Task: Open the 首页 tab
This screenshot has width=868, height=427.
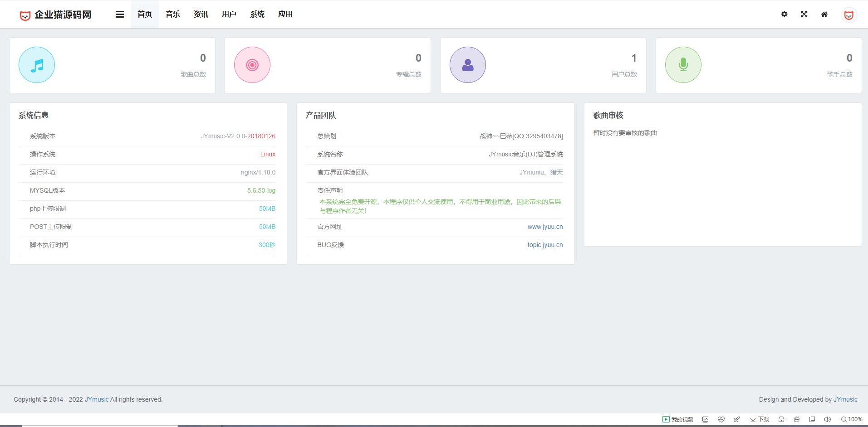Action: tap(145, 15)
